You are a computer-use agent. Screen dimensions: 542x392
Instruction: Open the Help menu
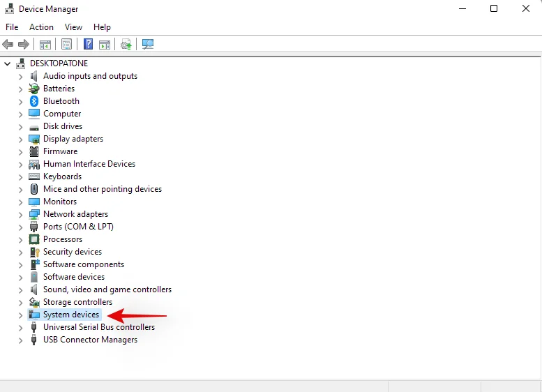(102, 27)
